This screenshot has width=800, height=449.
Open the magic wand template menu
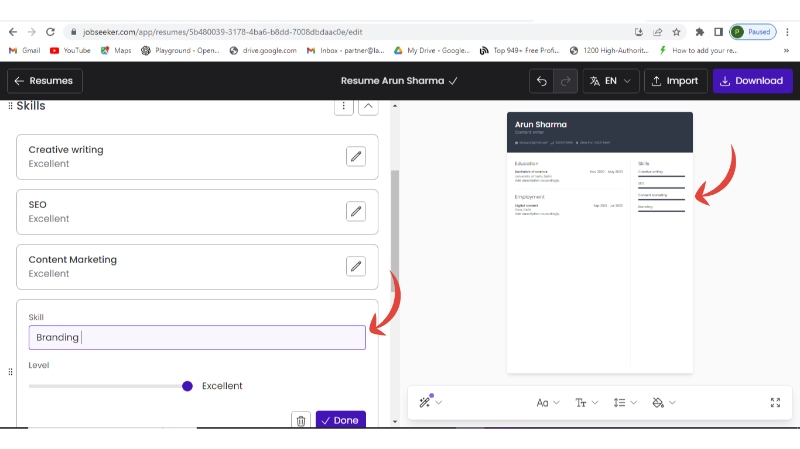tap(430, 402)
